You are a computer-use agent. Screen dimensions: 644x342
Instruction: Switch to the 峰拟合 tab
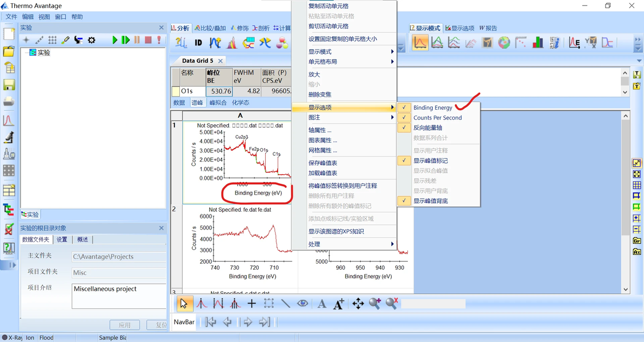coord(218,103)
